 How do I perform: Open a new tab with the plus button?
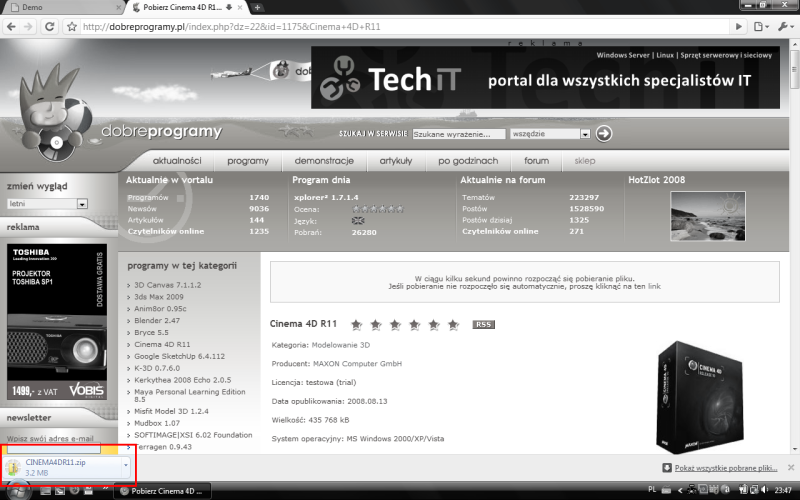(257, 7)
